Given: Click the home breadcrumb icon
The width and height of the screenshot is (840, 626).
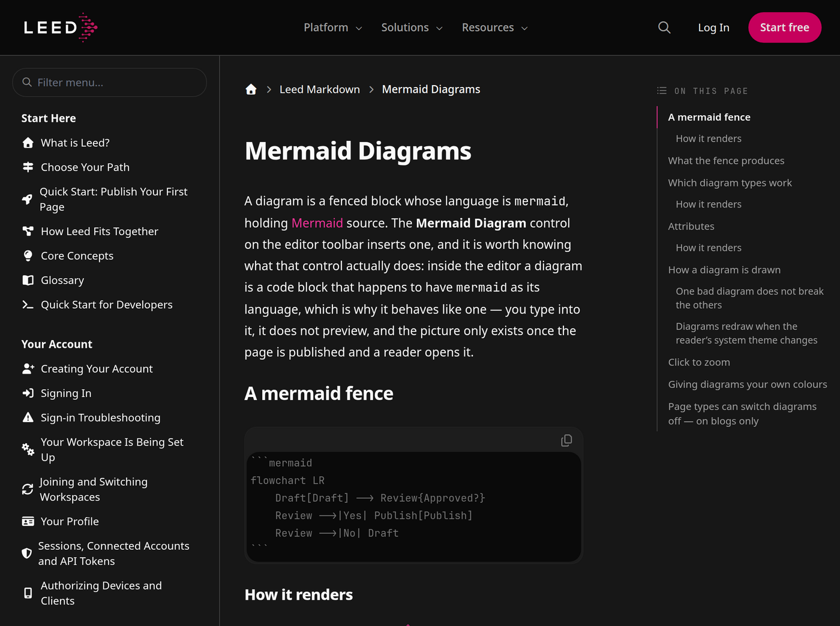Looking at the screenshot, I should click(x=251, y=89).
